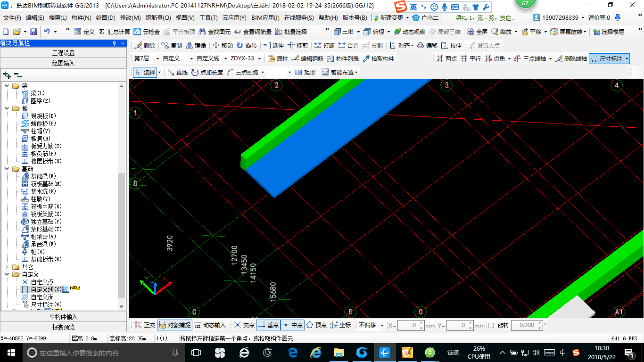The width and height of the screenshot is (644, 362).
Task: Activate the 旋转 (rotate) tool
Action: 247,46
